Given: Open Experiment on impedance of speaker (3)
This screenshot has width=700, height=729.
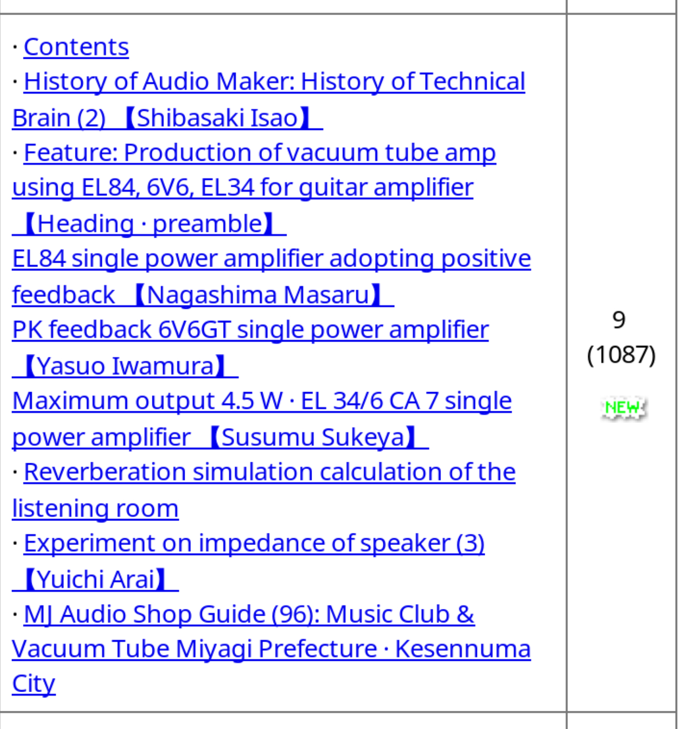Looking at the screenshot, I should click(x=254, y=543).
